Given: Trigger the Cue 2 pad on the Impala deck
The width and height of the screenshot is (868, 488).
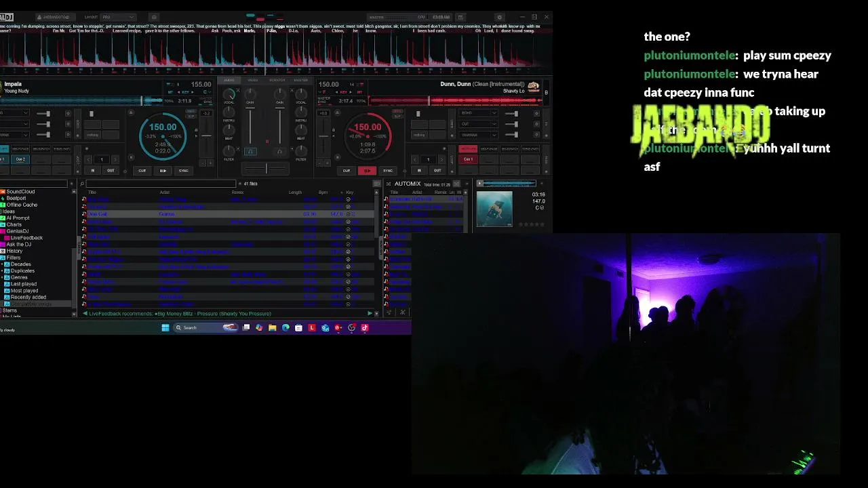Looking at the screenshot, I should [20, 159].
